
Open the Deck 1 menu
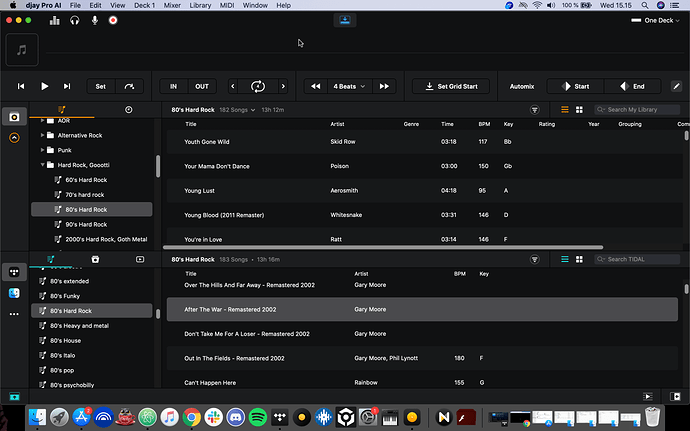144,5
